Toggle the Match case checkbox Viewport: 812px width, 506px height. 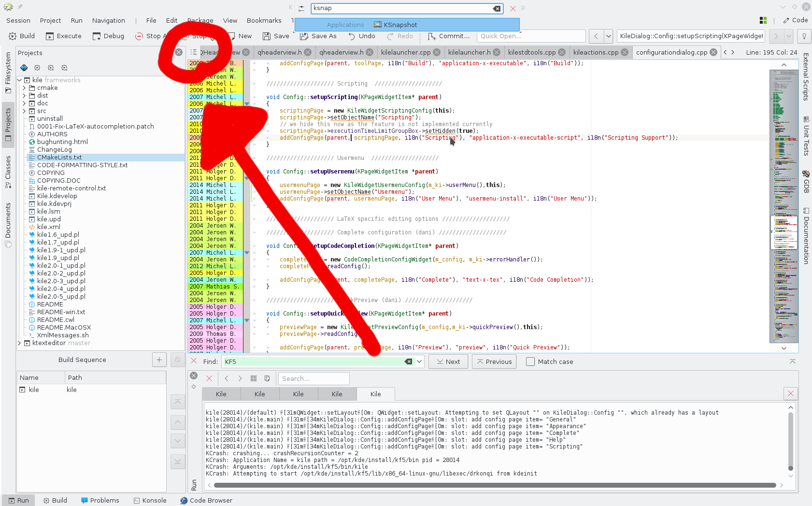coord(530,361)
